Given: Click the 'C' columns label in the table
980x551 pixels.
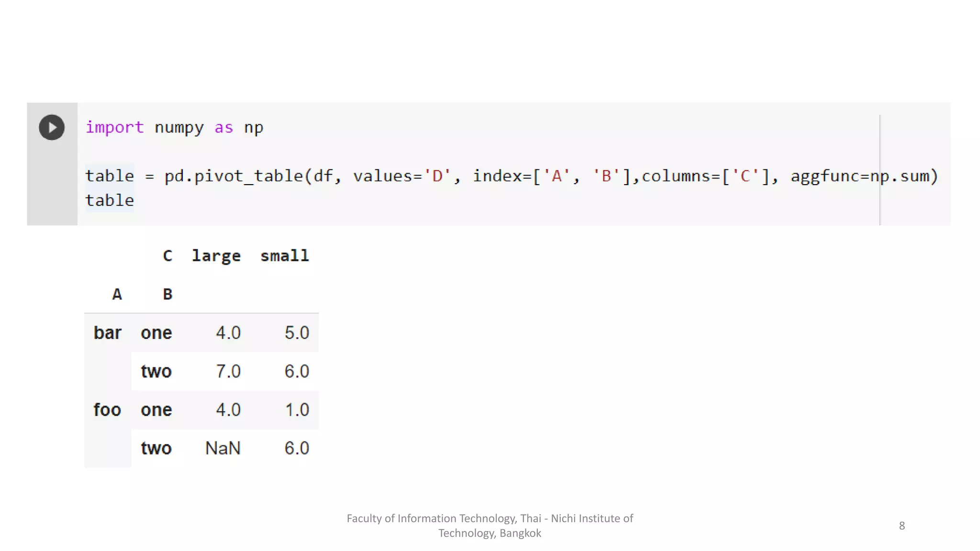Looking at the screenshot, I should (x=167, y=256).
